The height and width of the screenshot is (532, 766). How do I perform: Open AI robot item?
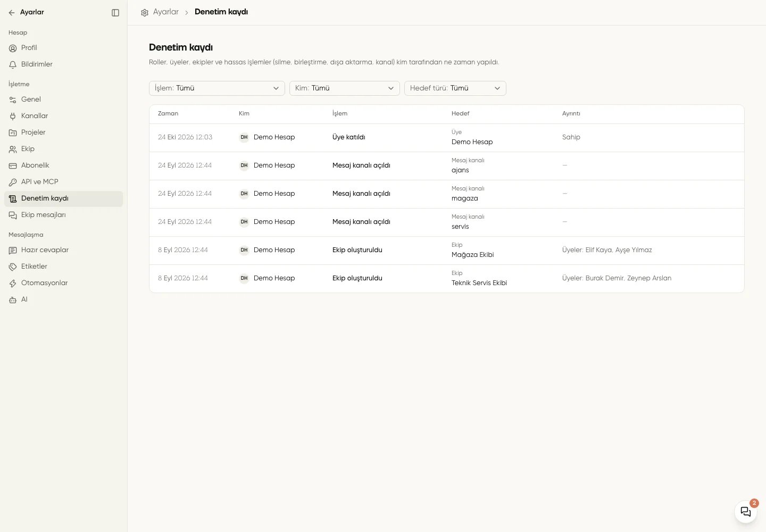pos(63,300)
